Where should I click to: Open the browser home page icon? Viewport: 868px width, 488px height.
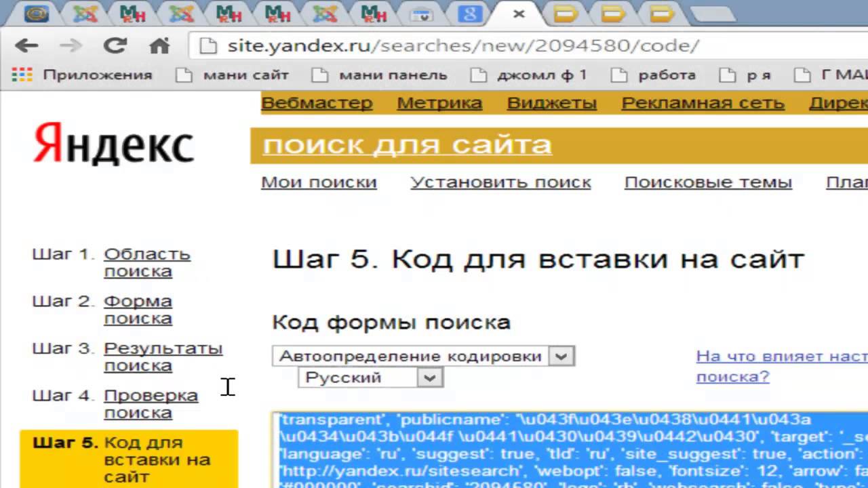pos(159,46)
